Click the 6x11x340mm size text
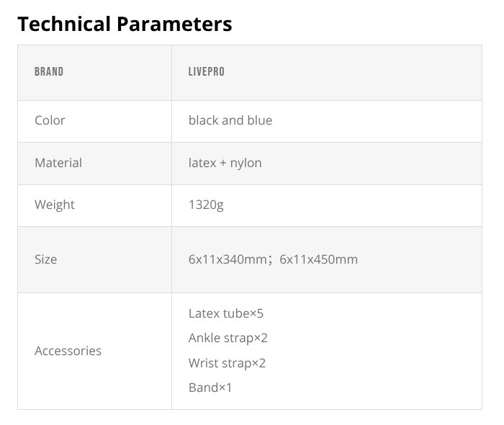Viewport: 504px width, 425px height. [x=228, y=259]
